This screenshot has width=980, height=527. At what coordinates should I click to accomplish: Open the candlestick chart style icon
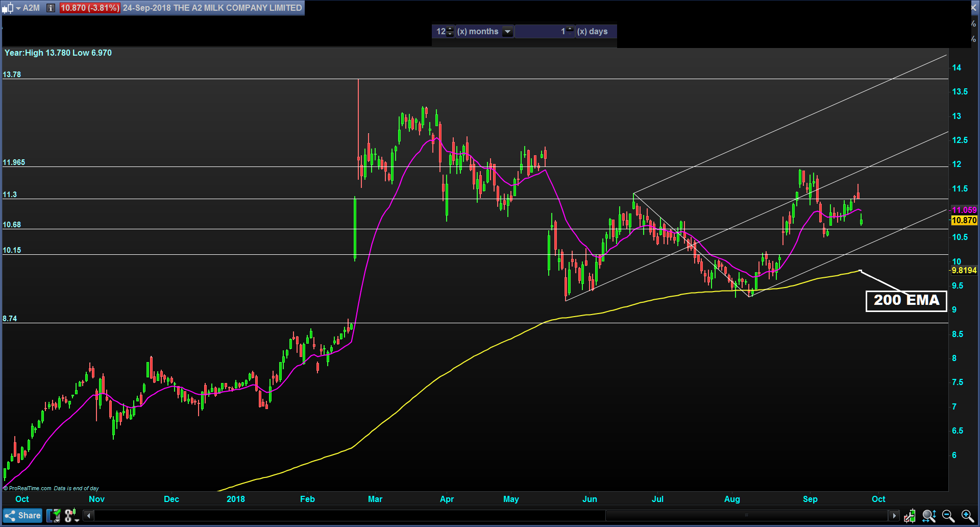click(7, 8)
